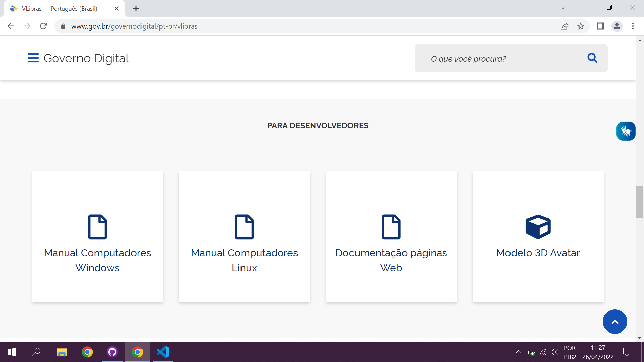This screenshot has height=362, width=644.
Task: Open the VLibras sign language widget
Action: 626,131
